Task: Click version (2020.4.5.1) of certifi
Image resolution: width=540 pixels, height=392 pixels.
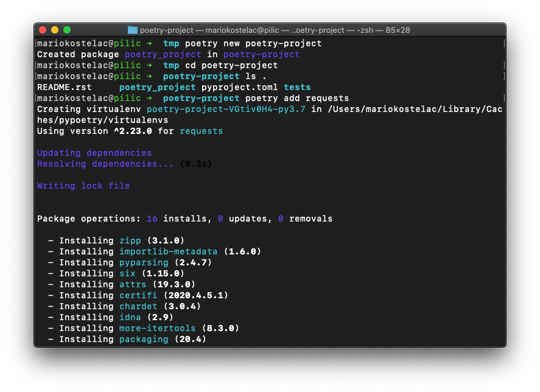Action: [195, 296]
